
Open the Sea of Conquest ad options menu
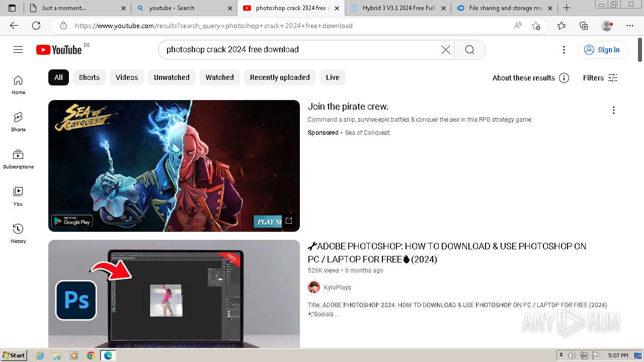pos(613,110)
